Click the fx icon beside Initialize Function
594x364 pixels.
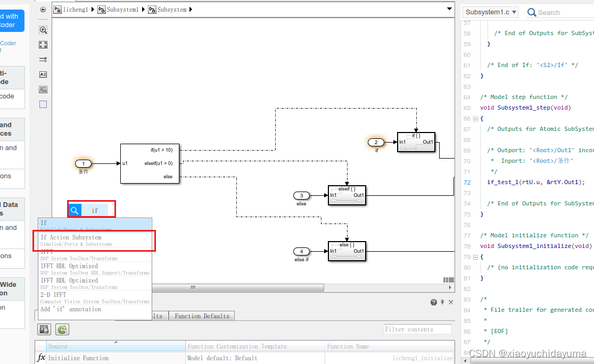(x=40, y=358)
